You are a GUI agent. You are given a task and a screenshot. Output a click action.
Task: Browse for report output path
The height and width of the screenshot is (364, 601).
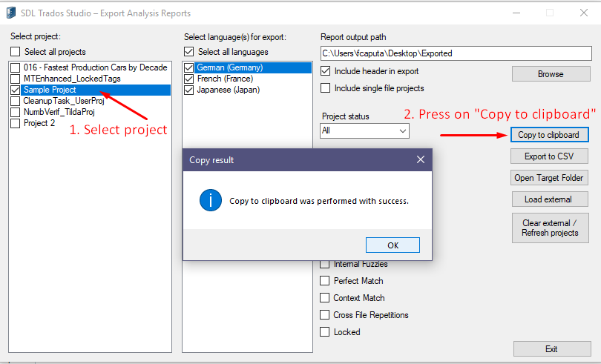tap(551, 74)
